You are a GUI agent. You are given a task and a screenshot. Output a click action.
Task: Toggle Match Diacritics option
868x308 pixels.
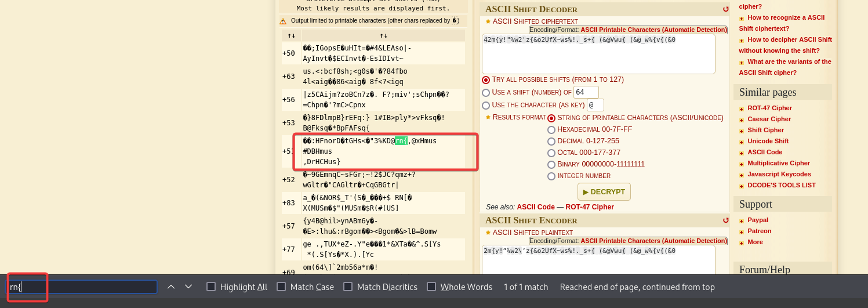(348, 287)
